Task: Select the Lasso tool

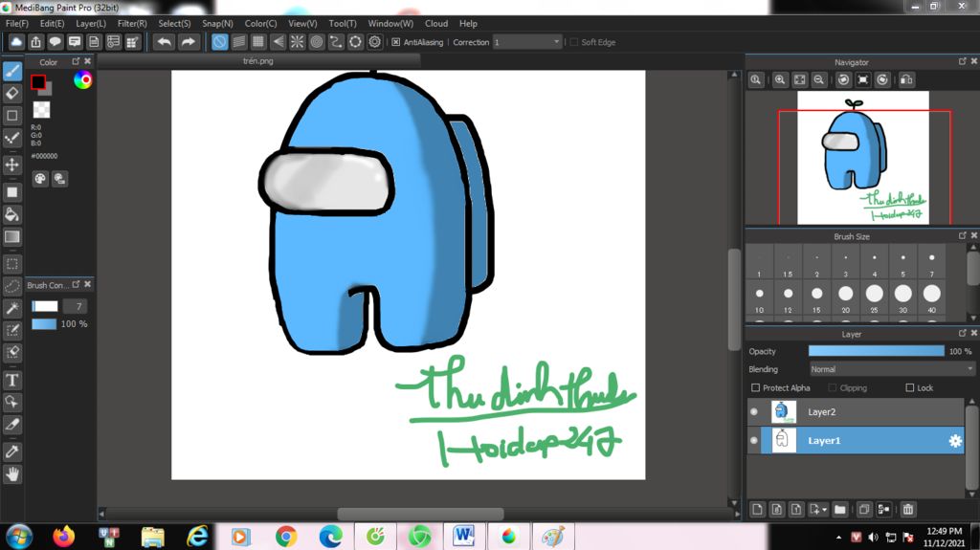Action: coord(12,286)
